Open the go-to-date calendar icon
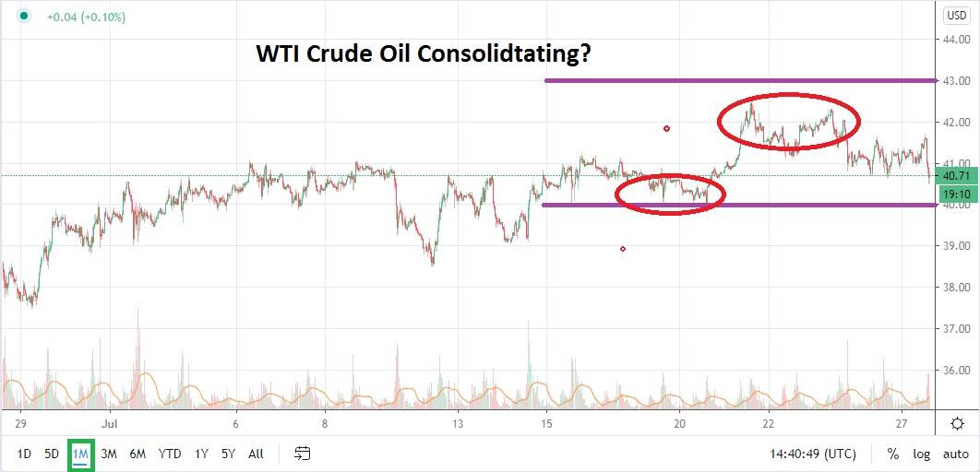 point(303,454)
